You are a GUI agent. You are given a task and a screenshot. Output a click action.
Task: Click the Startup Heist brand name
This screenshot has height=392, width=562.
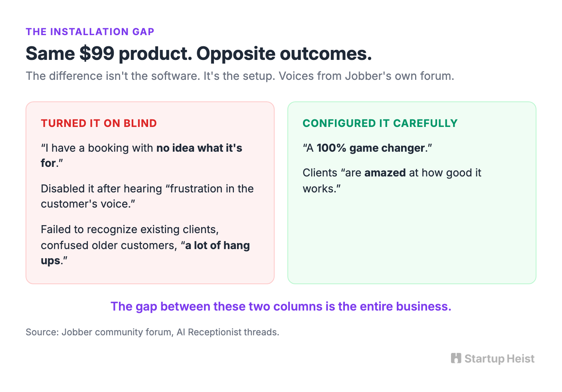coord(499,359)
